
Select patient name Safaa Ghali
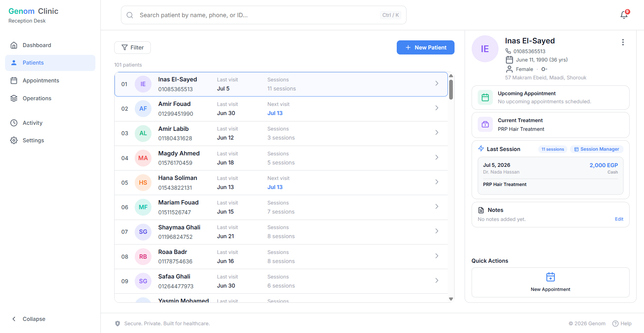click(x=174, y=276)
